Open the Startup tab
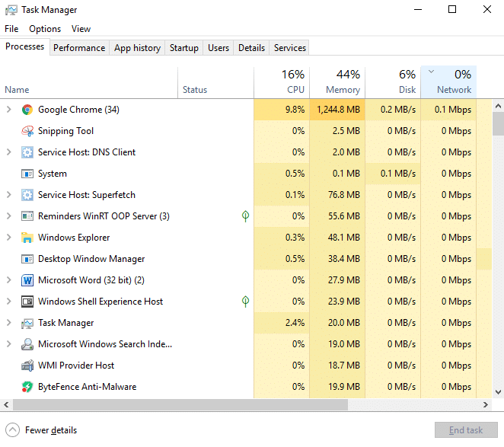504x447 pixels. [183, 48]
